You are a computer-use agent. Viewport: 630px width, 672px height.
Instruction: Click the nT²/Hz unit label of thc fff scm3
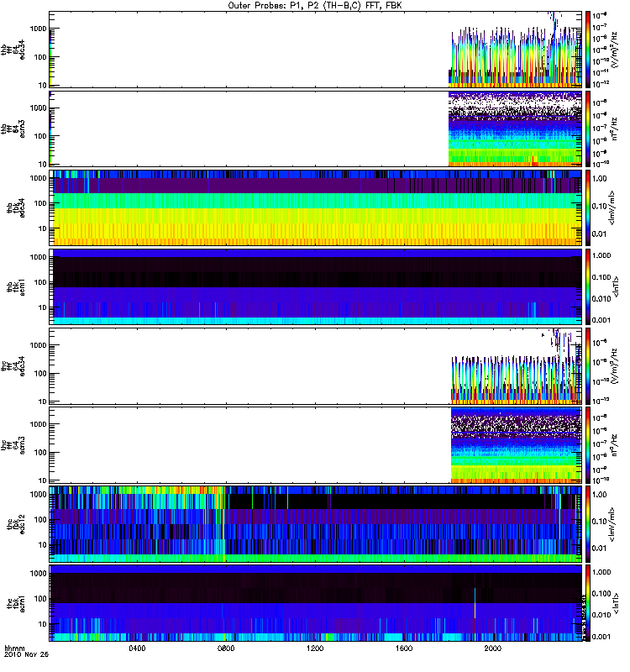[x=614, y=445]
